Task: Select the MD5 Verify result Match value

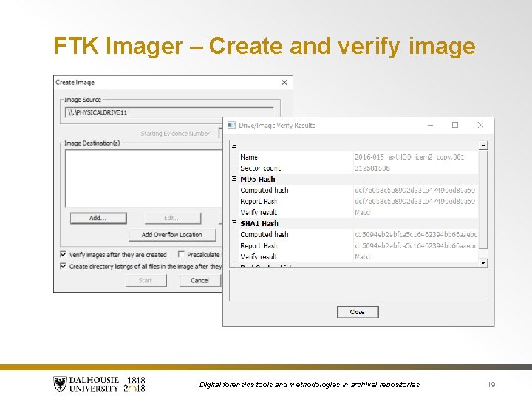Action: pos(364,212)
